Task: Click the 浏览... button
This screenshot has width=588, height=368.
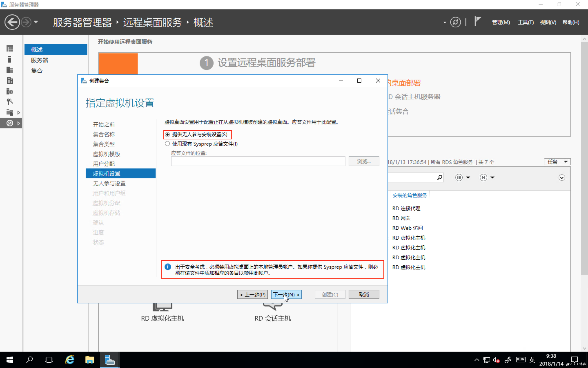Action: point(364,161)
